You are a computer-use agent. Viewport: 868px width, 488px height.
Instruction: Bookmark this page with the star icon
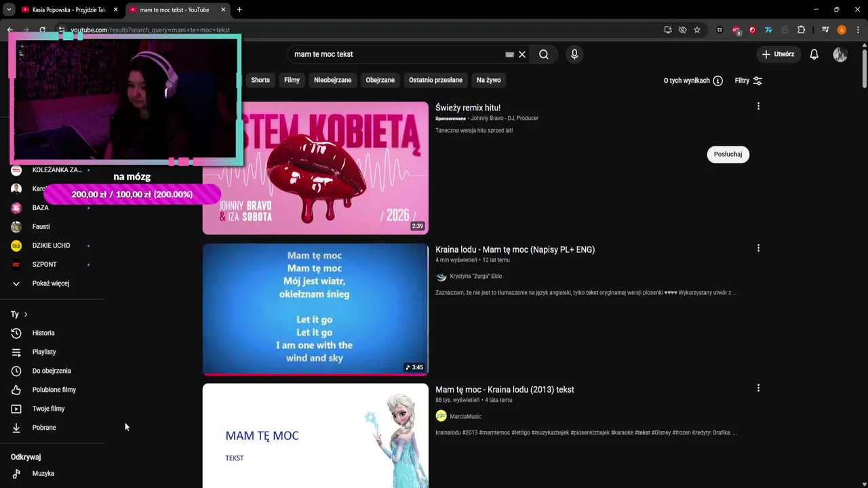pyautogui.click(x=697, y=30)
